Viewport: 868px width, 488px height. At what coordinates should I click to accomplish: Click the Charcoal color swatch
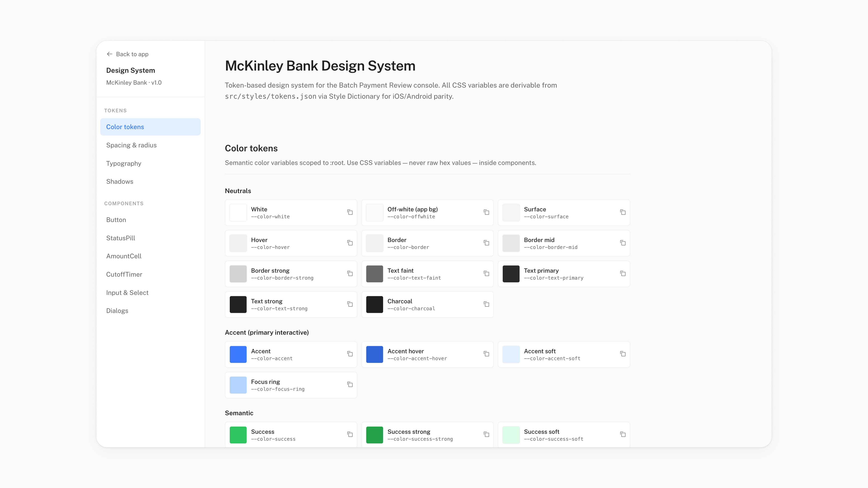click(x=374, y=305)
